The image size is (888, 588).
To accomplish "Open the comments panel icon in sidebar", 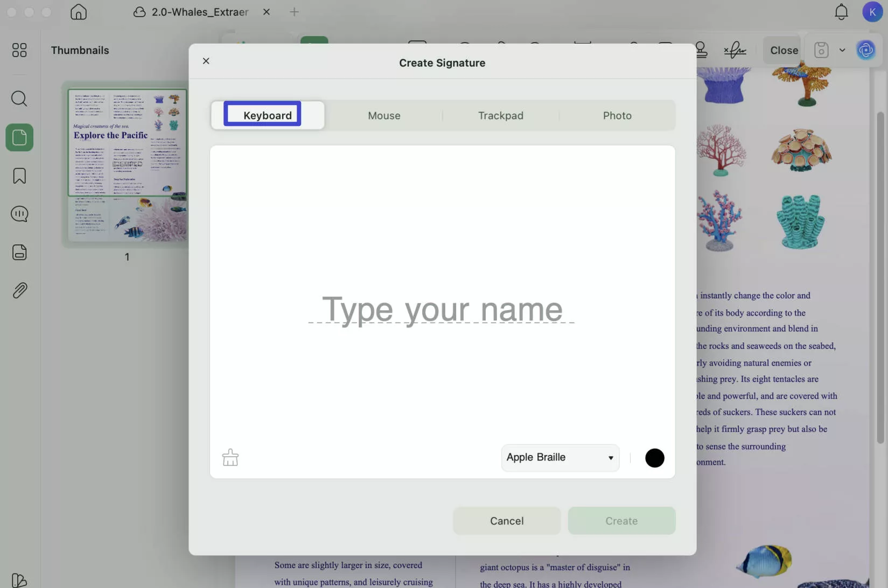I will 19,214.
